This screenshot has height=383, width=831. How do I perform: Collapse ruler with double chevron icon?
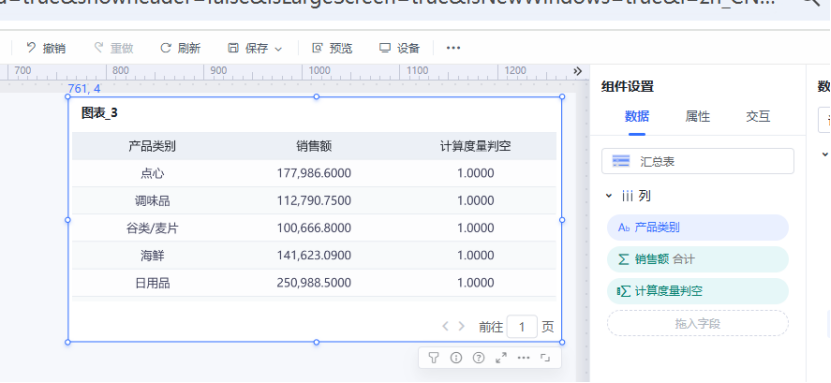click(578, 71)
